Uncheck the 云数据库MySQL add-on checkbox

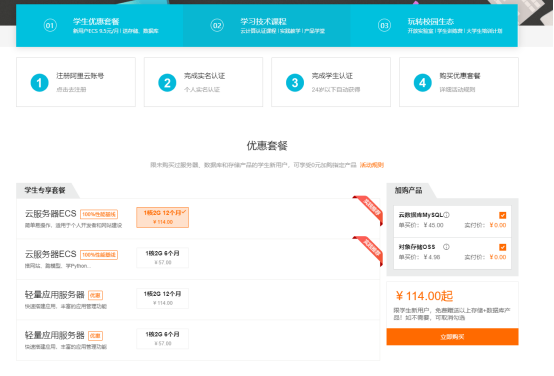pyautogui.click(x=502, y=215)
